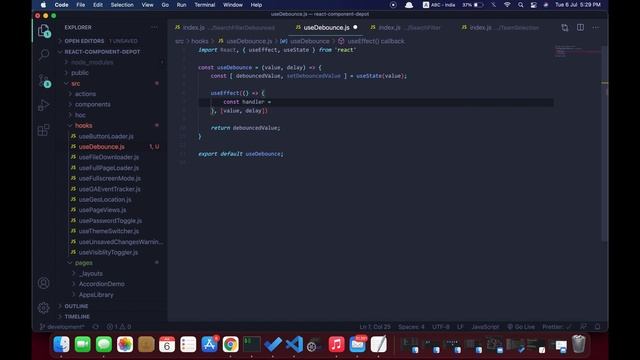Click the sync changes icon in status bar
The image size is (640, 360).
coord(96,327)
